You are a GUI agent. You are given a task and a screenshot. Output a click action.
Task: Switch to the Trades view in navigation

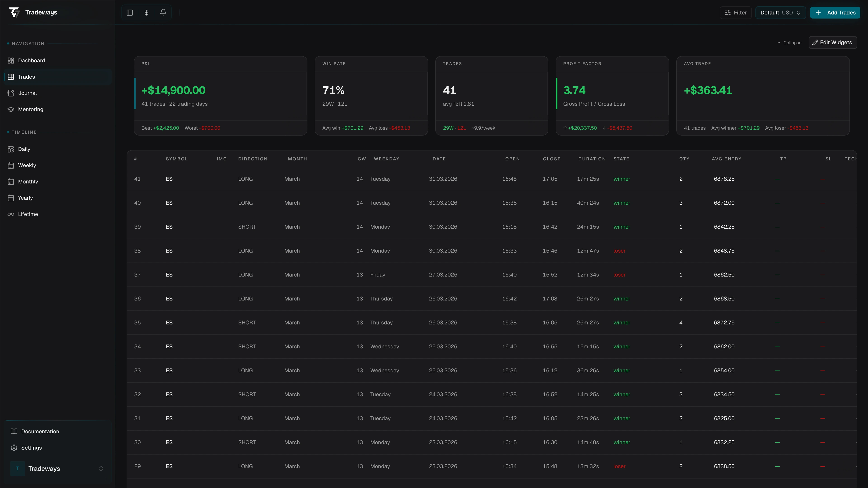coord(26,76)
